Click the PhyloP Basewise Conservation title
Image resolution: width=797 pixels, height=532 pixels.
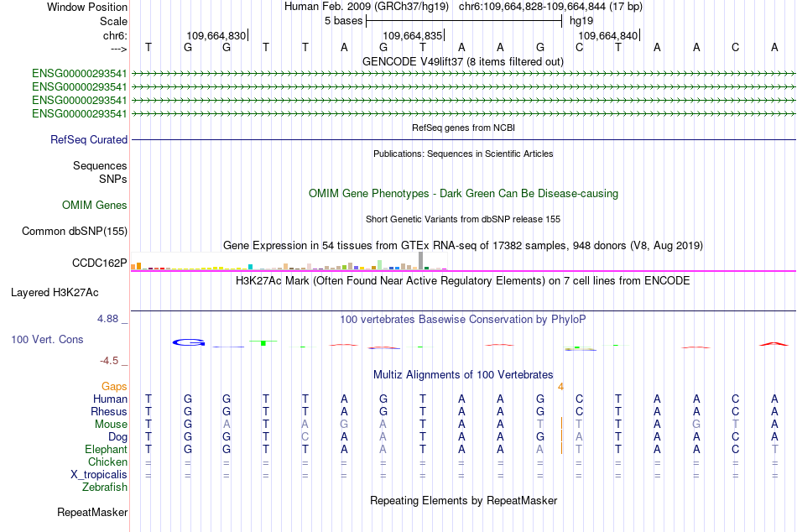pos(462,320)
